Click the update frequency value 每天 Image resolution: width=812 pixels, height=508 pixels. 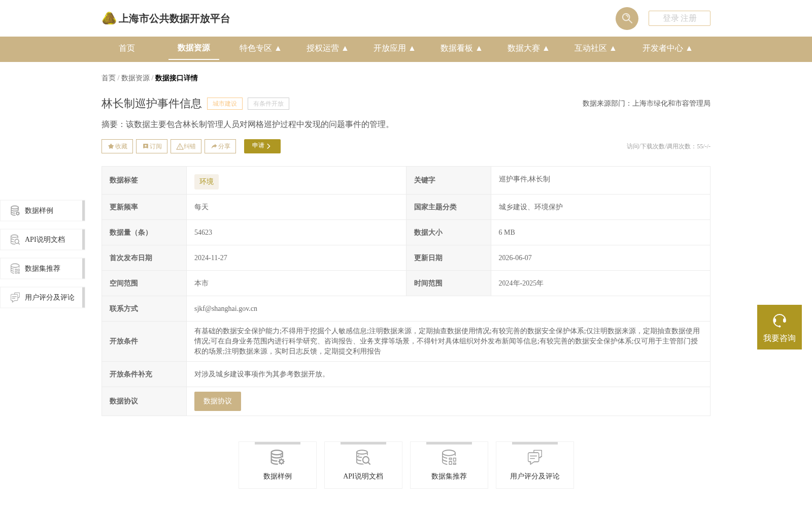201,207
